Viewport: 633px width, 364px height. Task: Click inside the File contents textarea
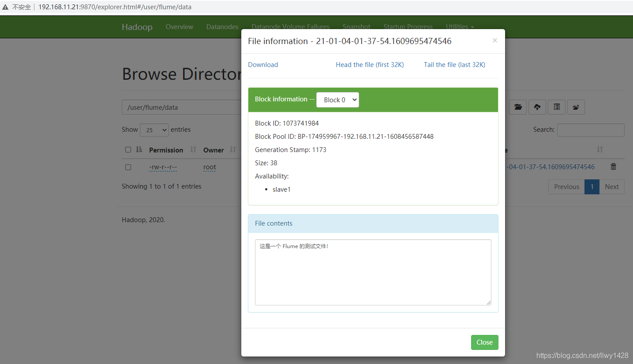click(373, 272)
